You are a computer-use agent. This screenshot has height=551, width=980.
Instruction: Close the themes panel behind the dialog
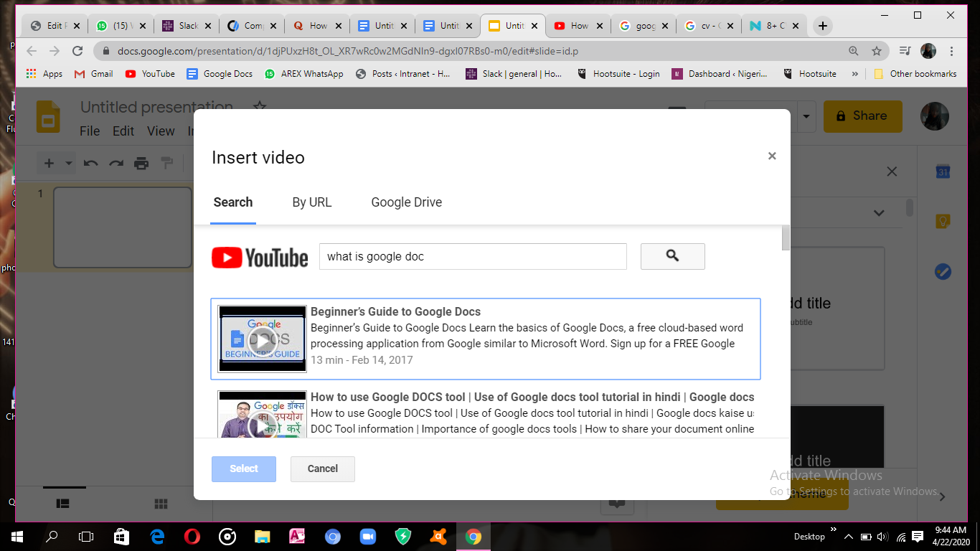coord(892,171)
